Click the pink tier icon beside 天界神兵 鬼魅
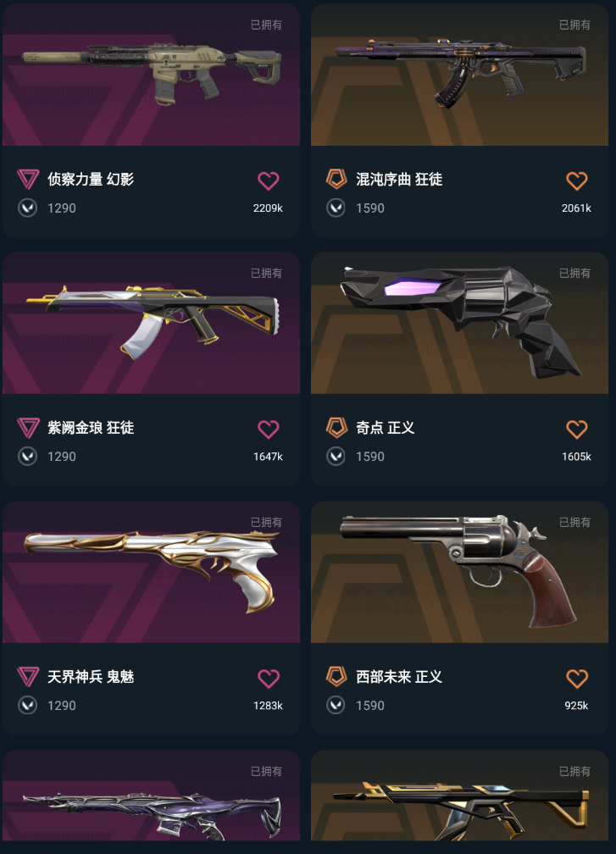Screen dimensions: 616x854 pyautogui.click(x=28, y=676)
